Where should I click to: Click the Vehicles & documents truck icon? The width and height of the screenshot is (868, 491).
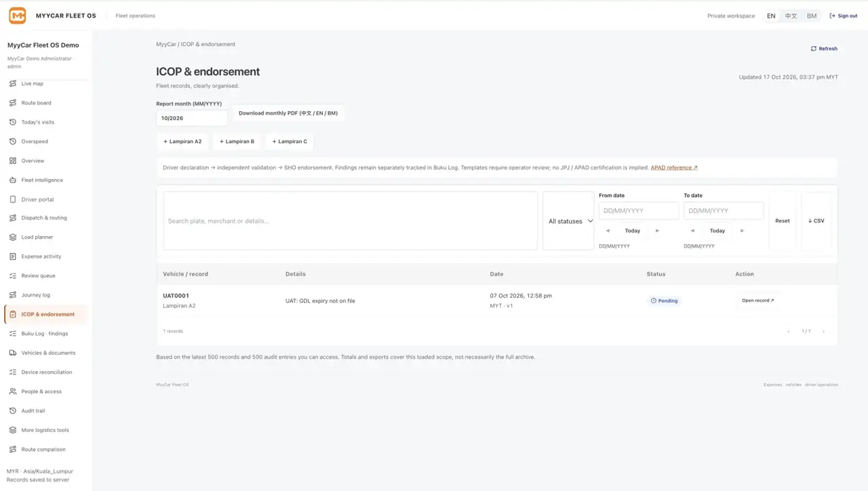click(x=13, y=353)
